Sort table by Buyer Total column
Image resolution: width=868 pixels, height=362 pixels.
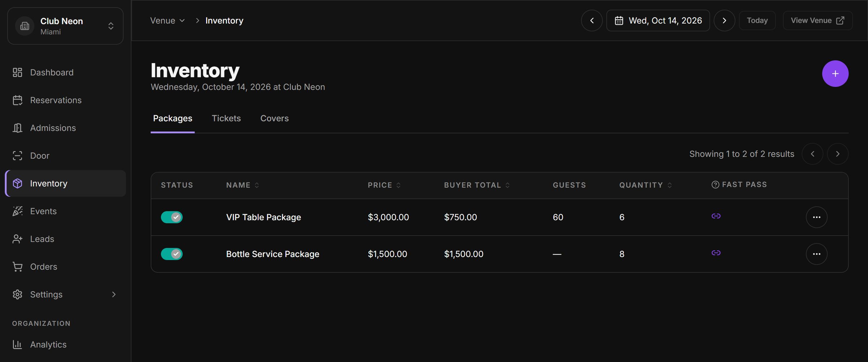tap(477, 185)
